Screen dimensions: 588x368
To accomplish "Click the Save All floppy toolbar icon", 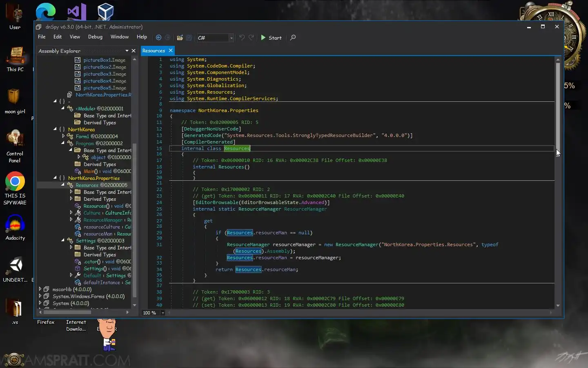I will click(x=189, y=38).
